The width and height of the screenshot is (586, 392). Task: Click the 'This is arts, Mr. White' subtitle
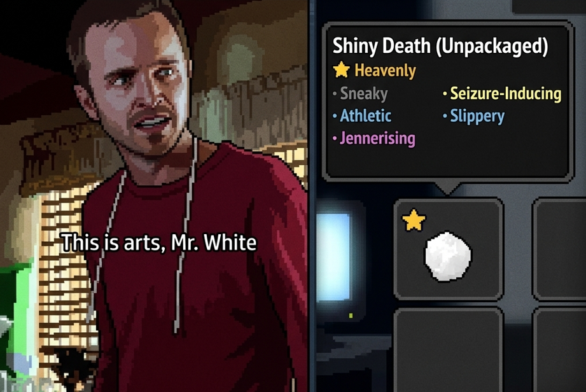click(x=159, y=242)
